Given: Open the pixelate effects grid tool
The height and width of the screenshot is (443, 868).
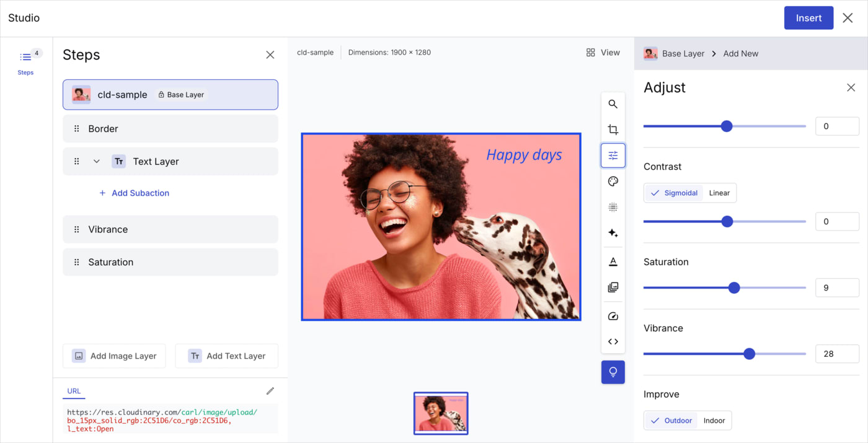Looking at the screenshot, I should point(613,208).
